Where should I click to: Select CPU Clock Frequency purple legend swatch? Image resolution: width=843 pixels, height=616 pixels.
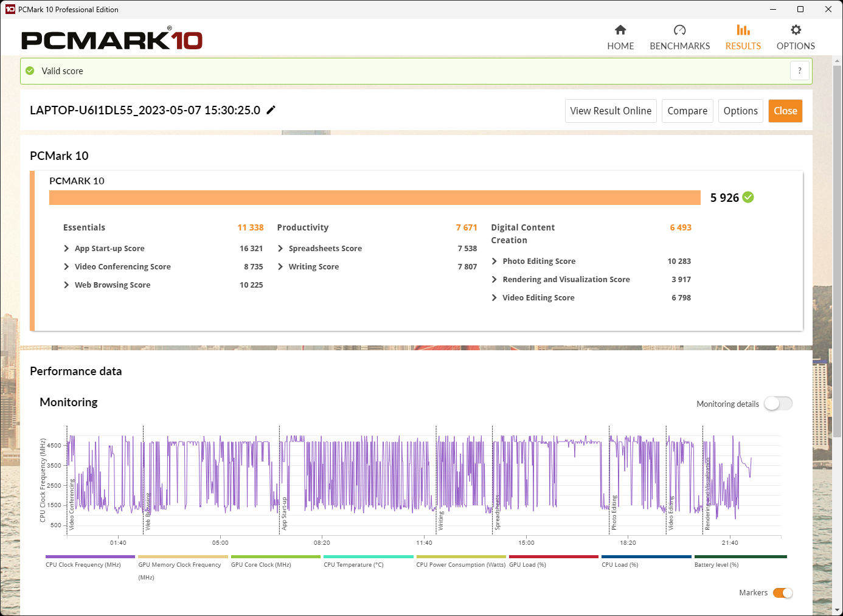tap(90, 556)
